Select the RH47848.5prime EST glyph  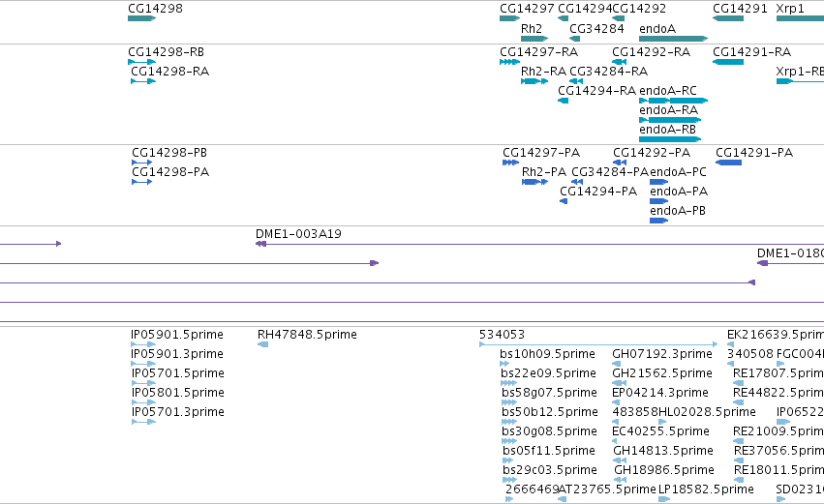click(x=262, y=344)
